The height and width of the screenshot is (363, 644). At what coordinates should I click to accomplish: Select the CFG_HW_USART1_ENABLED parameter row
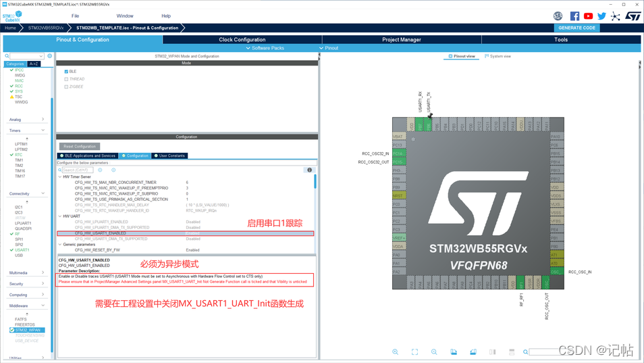186,233
